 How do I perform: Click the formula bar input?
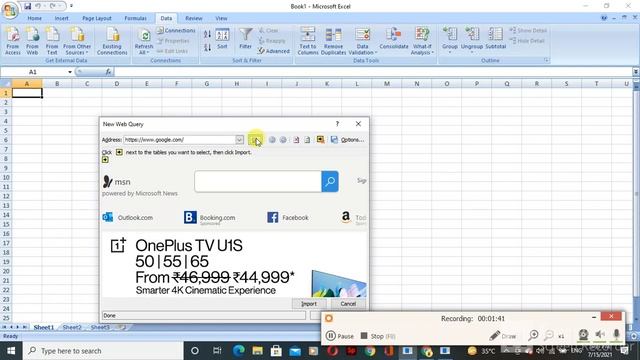(x=373, y=72)
